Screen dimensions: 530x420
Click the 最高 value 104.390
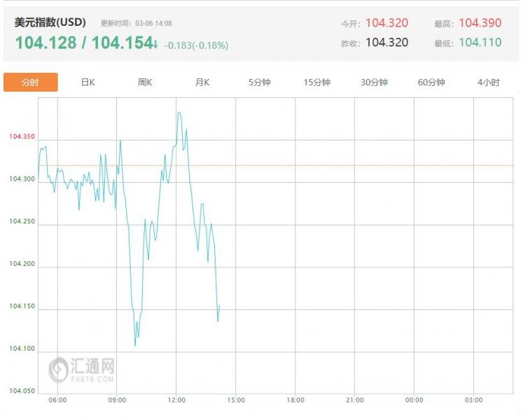point(480,23)
